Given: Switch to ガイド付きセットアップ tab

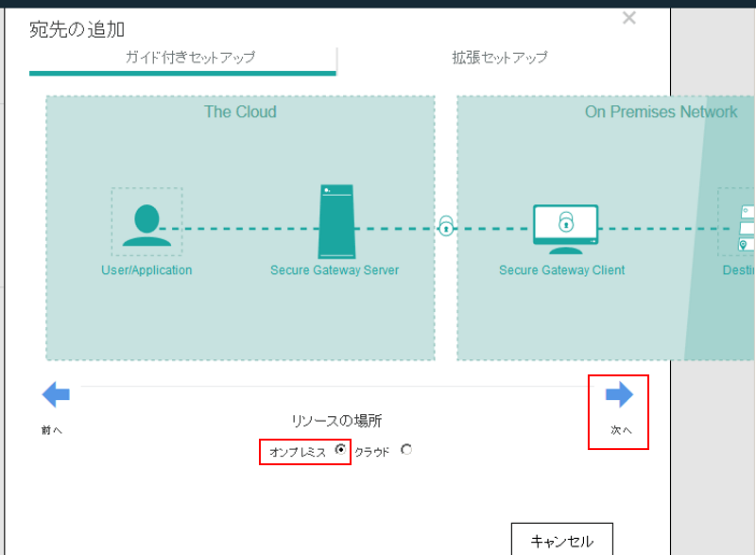Looking at the screenshot, I should pyautogui.click(x=182, y=58).
